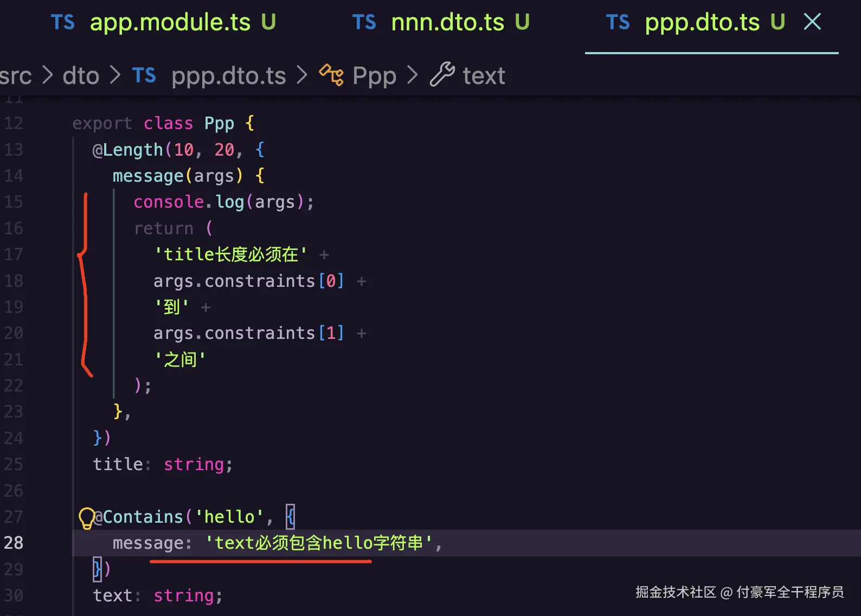Viewport: 861px width, 616px height.
Task: Click the 'title: string;' property declaration
Action: [x=163, y=464]
